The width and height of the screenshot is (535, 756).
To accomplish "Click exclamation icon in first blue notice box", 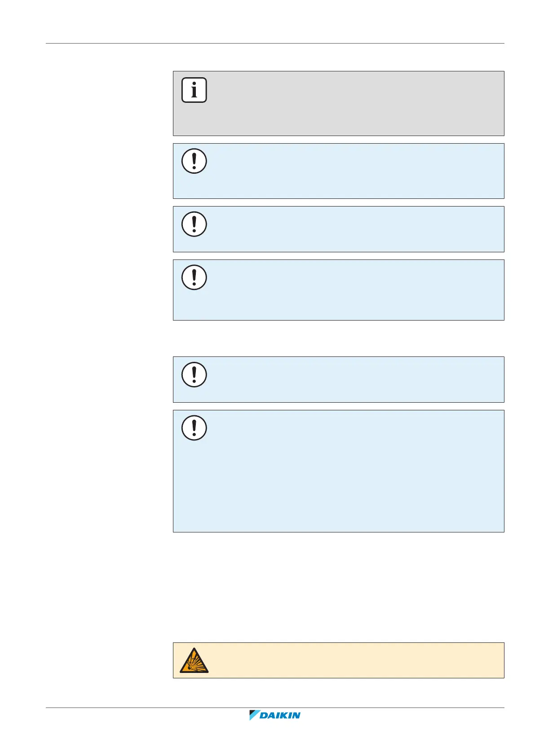I will point(194,161).
